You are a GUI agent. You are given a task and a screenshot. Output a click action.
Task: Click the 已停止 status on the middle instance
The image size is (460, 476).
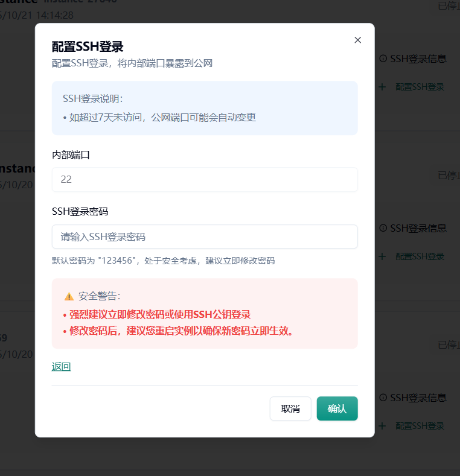(449, 176)
